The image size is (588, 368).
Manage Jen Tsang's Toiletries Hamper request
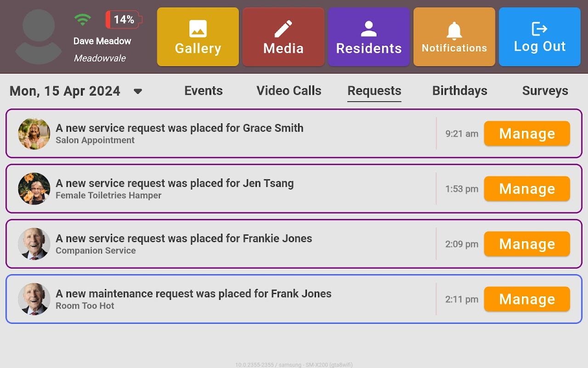pos(527,189)
